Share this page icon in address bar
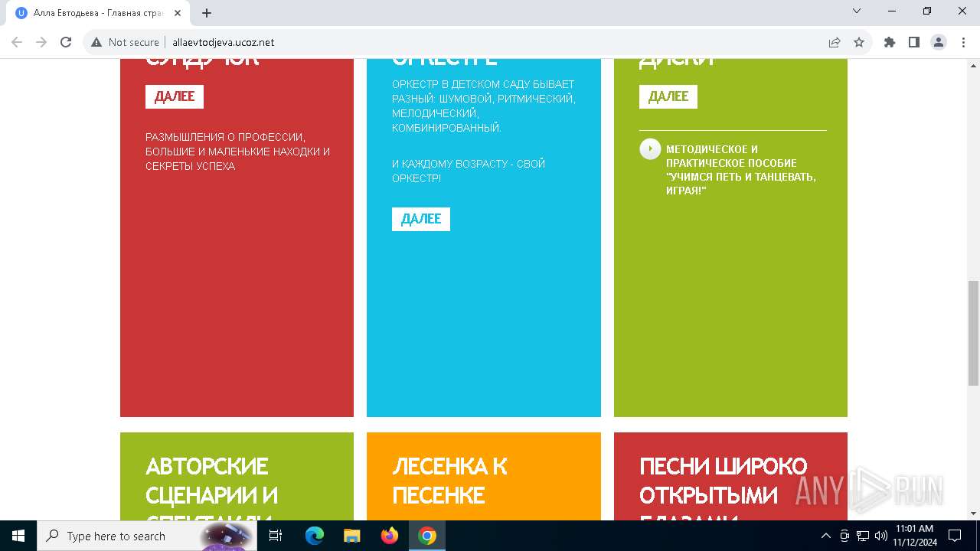Viewport: 980px width, 551px height. (x=835, y=42)
